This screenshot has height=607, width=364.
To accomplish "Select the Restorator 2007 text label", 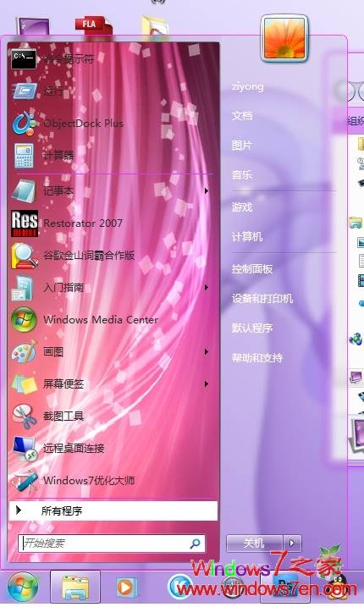I will [x=83, y=223].
